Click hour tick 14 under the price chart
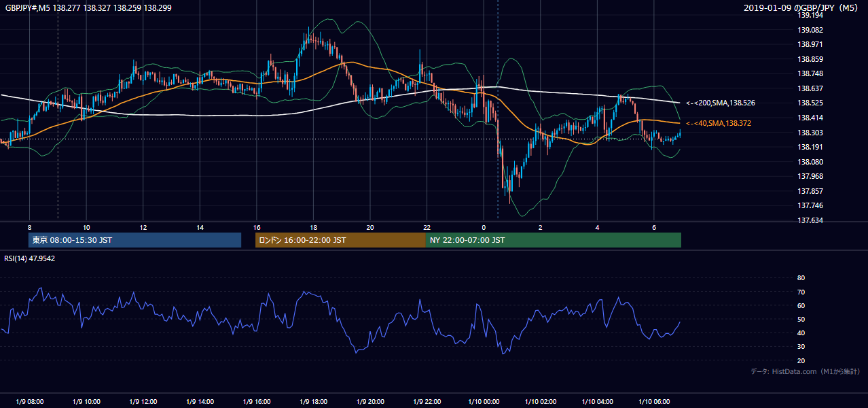 [x=200, y=227]
